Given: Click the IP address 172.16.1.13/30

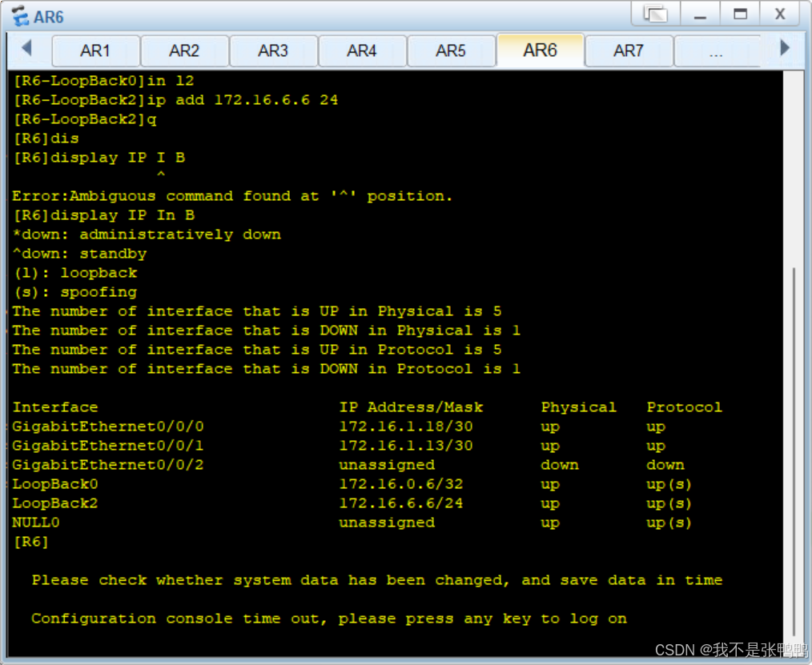Looking at the screenshot, I should pyautogui.click(x=406, y=446).
